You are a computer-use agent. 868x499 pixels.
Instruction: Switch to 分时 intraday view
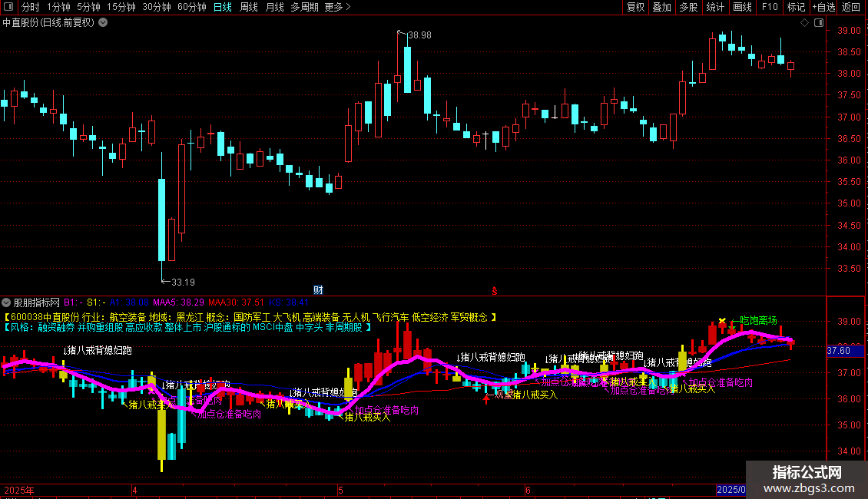click(31, 7)
